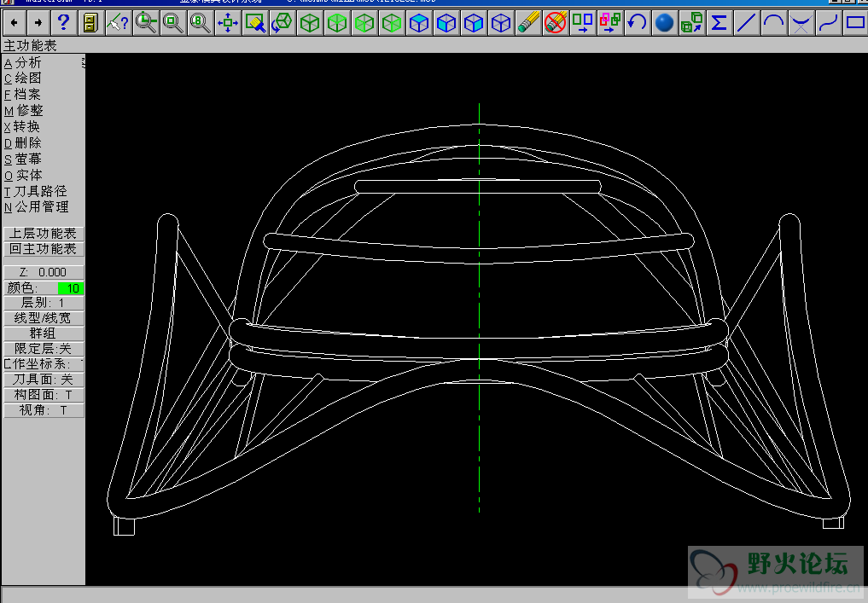Repaint the screen with the paintbrush icon
This screenshot has width=868, height=603.
[x=255, y=23]
